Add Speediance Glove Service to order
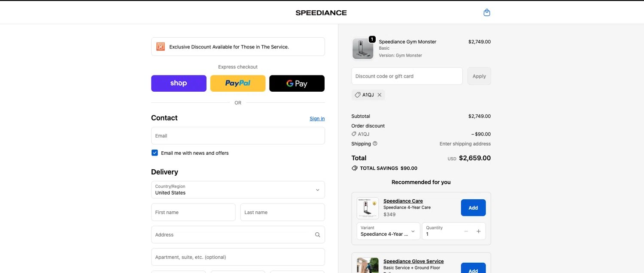The height and width of the screenshot is (273, 644). (473, 268)
